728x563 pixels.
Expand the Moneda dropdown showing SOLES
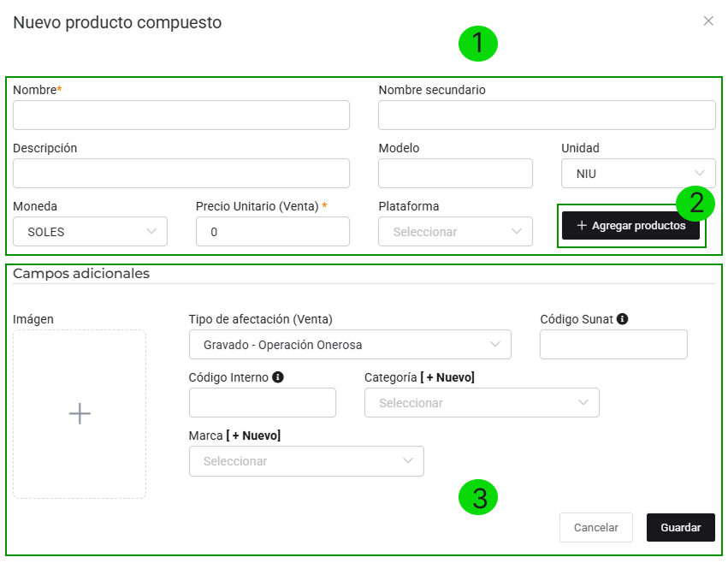pyautogui.click(x=91, y=232)
